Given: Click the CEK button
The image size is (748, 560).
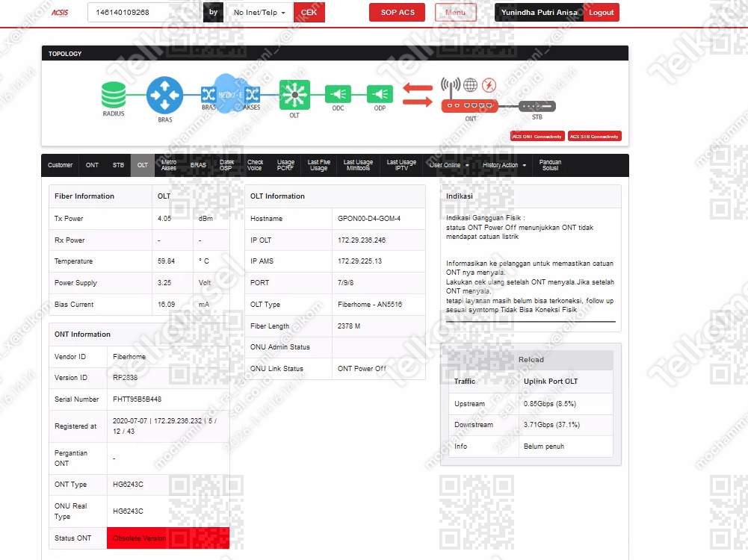Looking at the screenshot, I should pyautogui.click(x=309, y=13).
